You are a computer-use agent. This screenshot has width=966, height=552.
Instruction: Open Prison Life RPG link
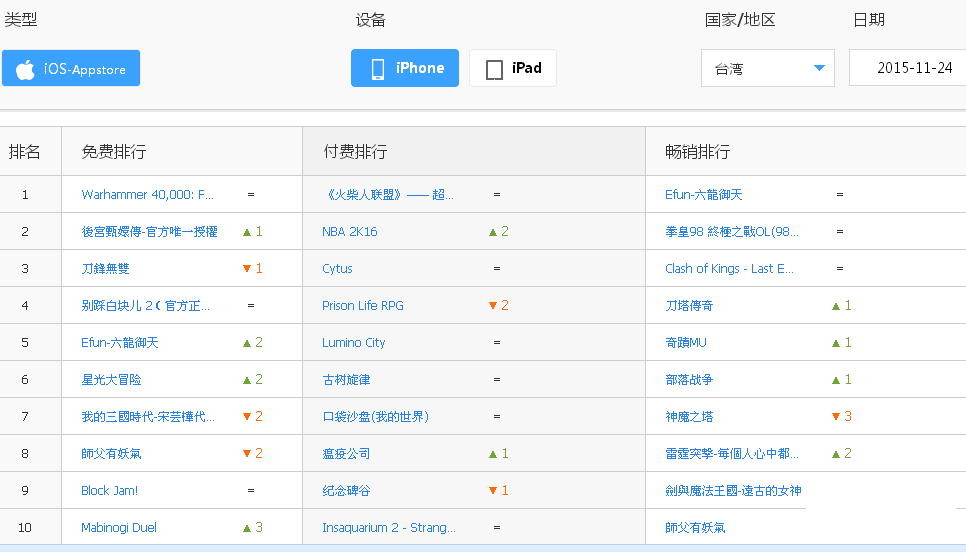coord(363,306)
